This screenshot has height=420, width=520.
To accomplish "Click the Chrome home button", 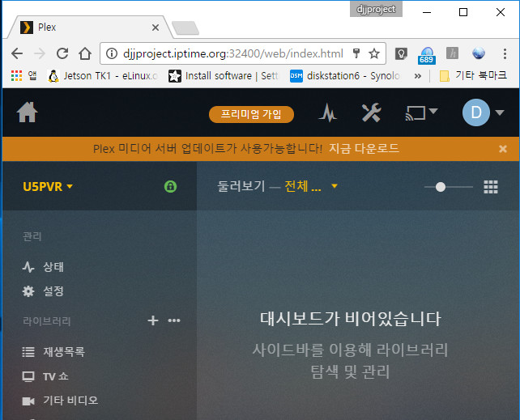I will point(85,53).
